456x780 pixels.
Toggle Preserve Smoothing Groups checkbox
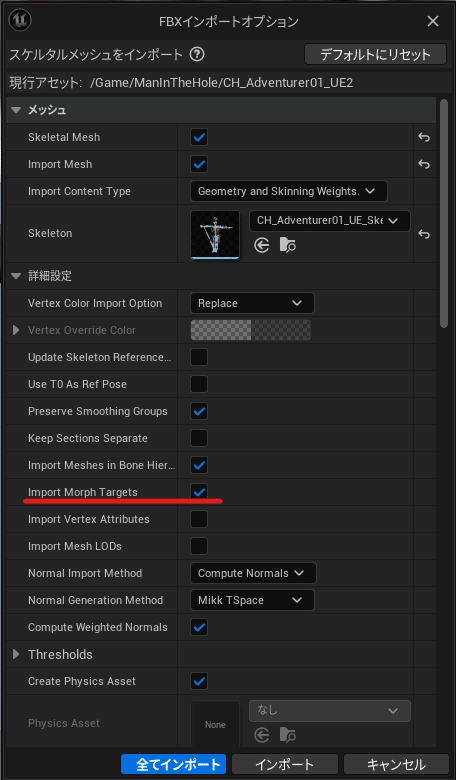199,411
